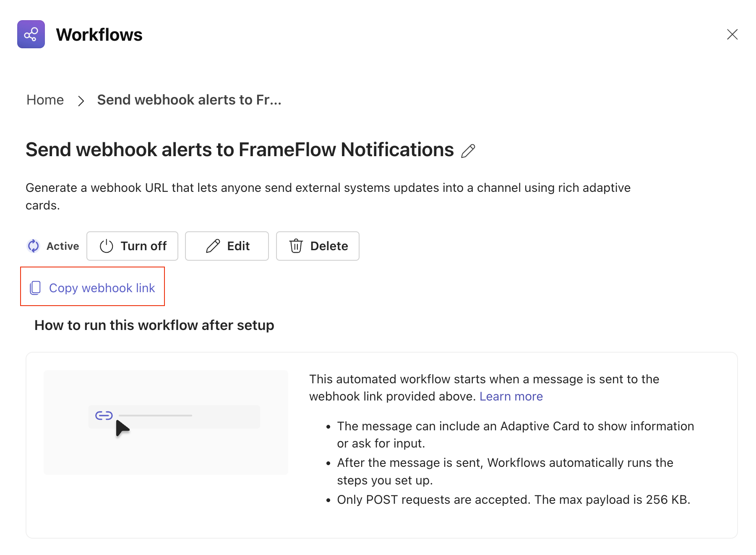
Task: Click the power icon on Turn off
Action: pos(107,246)
